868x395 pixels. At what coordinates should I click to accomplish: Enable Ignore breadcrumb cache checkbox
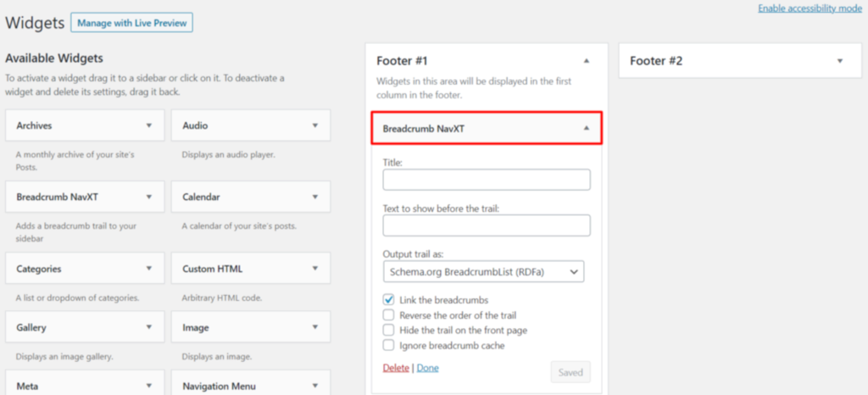[x=389, y=346]
